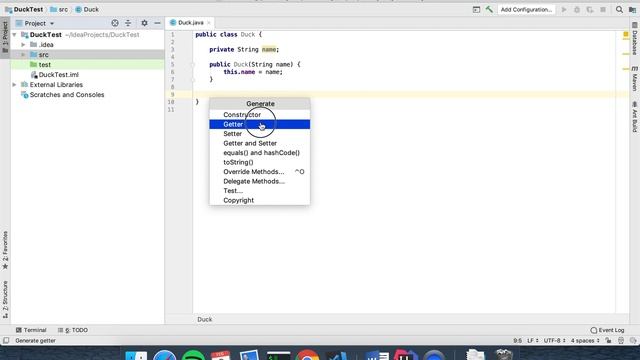Choose Override Methods... in Generate menu
The width and height of the screenshot is (640, 360).
pos(260,172)
